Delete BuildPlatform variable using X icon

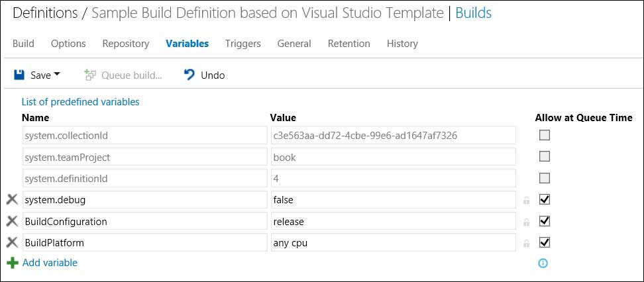coord(12,243)
